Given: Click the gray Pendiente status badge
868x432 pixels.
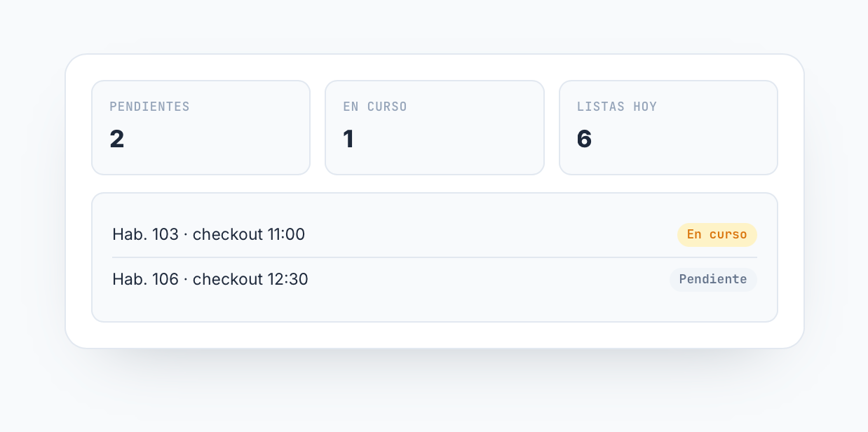Looking at the screenshot, I should coord(713,279).
